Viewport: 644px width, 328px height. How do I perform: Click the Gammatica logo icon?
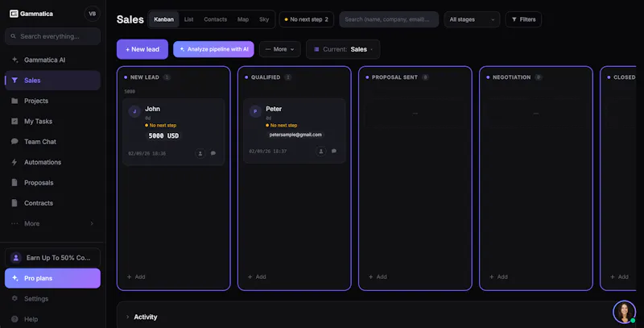(x=14, y=14)
